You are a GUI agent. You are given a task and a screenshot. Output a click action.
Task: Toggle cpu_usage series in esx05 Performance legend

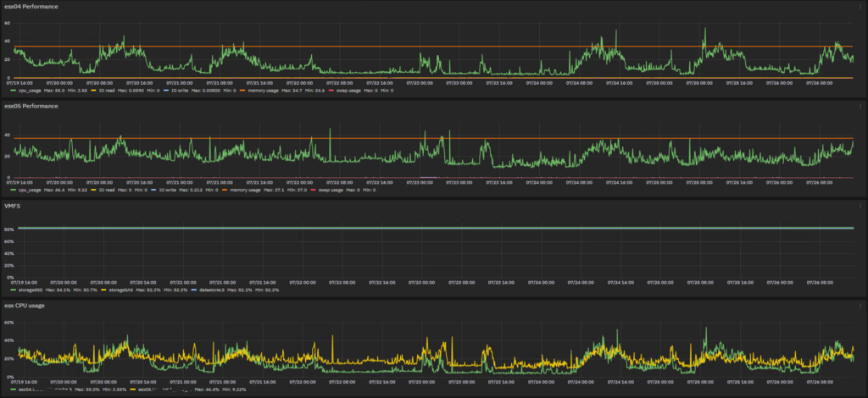click(x=30, y=191)
